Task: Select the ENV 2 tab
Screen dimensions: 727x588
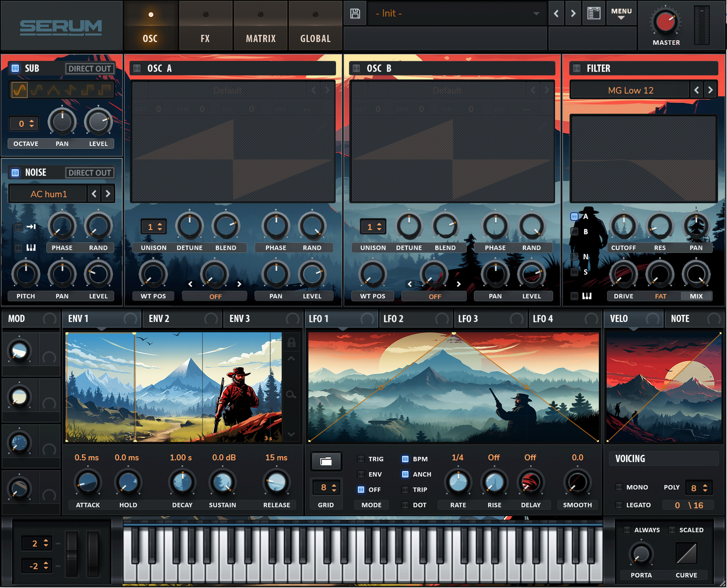Action: [182, 318]
